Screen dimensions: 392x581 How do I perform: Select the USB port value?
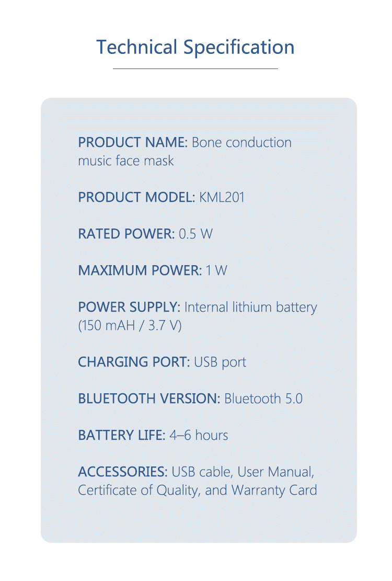click(220, 362)
